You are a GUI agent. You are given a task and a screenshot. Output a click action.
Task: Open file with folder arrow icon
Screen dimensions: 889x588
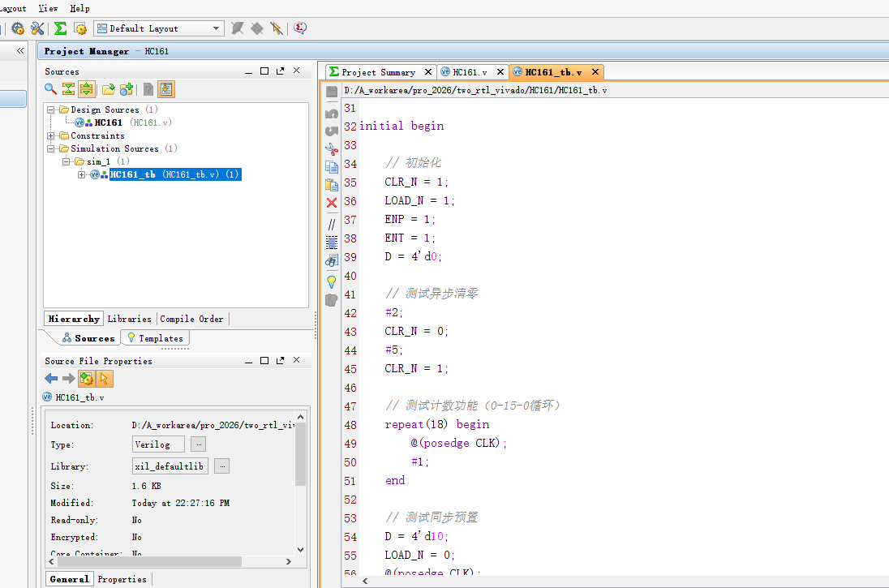tap(109, 89)
